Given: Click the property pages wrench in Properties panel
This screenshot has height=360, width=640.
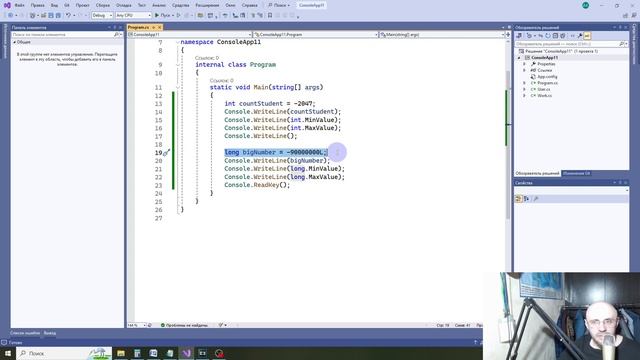Looking at the screenshot, I should point(536,199).
